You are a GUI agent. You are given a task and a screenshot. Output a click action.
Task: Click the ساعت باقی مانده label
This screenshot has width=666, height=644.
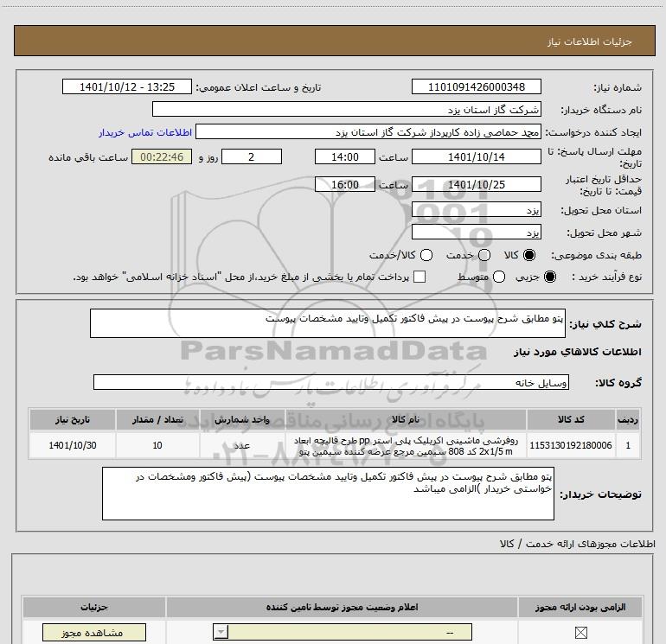tap(88, 157)
